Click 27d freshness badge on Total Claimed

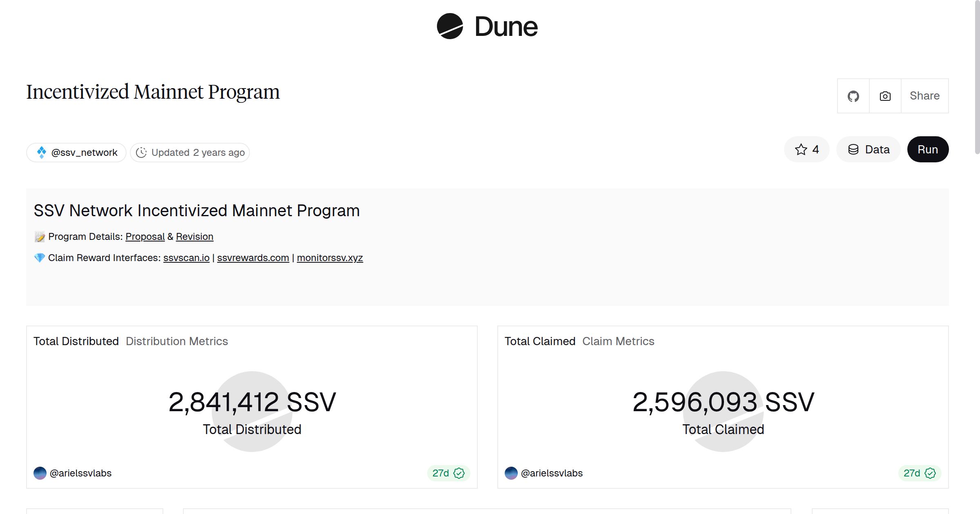tap(920, 473)
